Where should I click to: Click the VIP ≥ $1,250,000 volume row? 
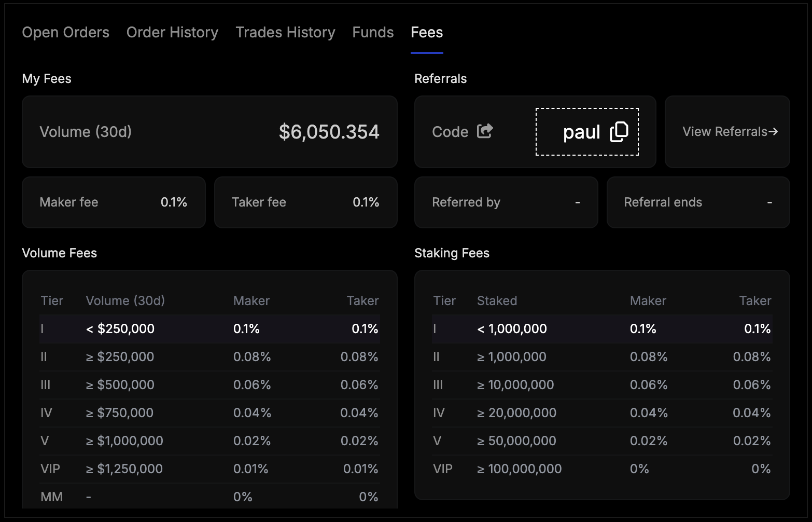pyautogui.click(x=209, y=469)
